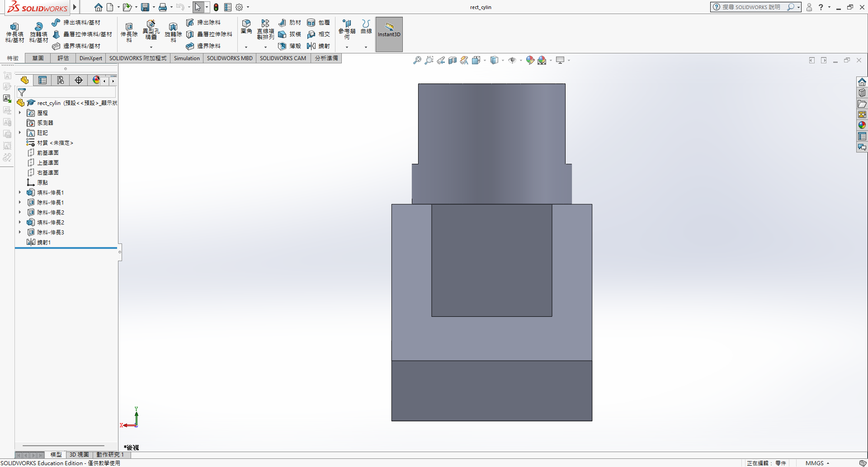Open the MMGS unit system dropdown
Screen dimensions: 868x467
(x=817, y=463)
